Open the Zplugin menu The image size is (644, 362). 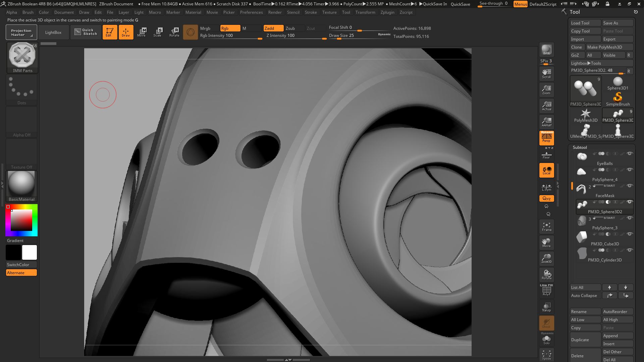click(387, 12)
